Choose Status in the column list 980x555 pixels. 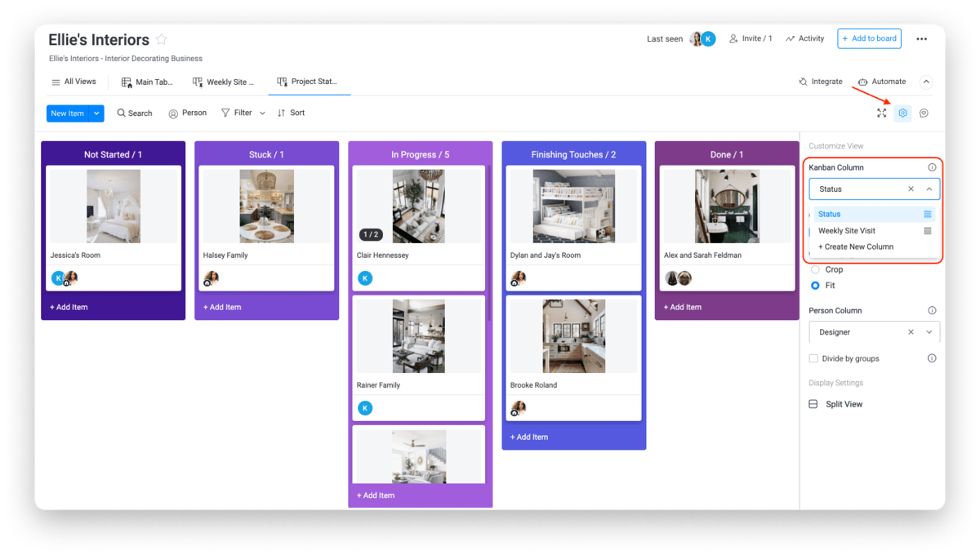click(x=873, y=214)
